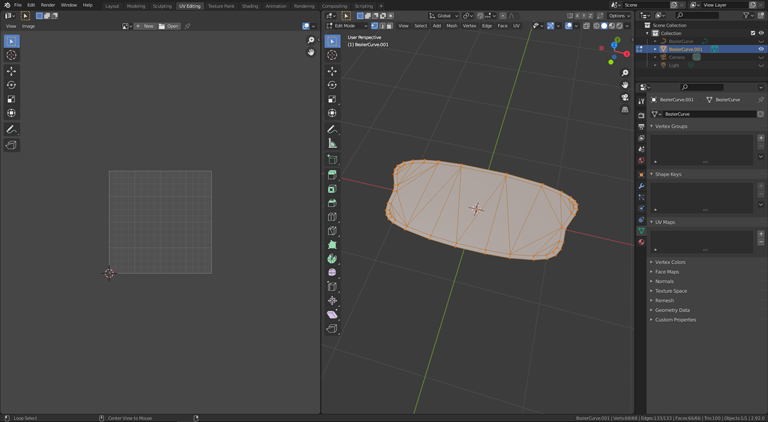The height and width of the screenshot is (422, 768).
Task: Select the Inset Faces tool
Action: click(x=332, y=189)
